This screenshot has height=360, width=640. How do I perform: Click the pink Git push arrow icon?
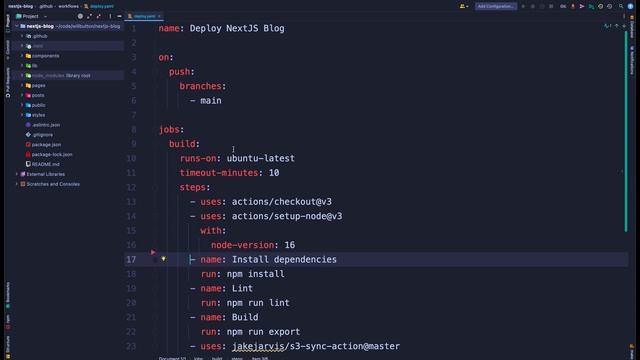click(582, 6)
